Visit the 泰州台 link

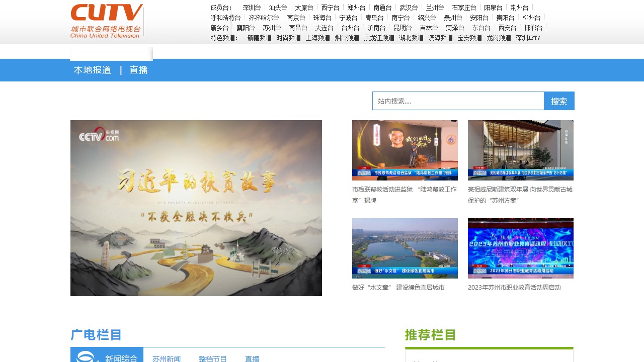453,18
